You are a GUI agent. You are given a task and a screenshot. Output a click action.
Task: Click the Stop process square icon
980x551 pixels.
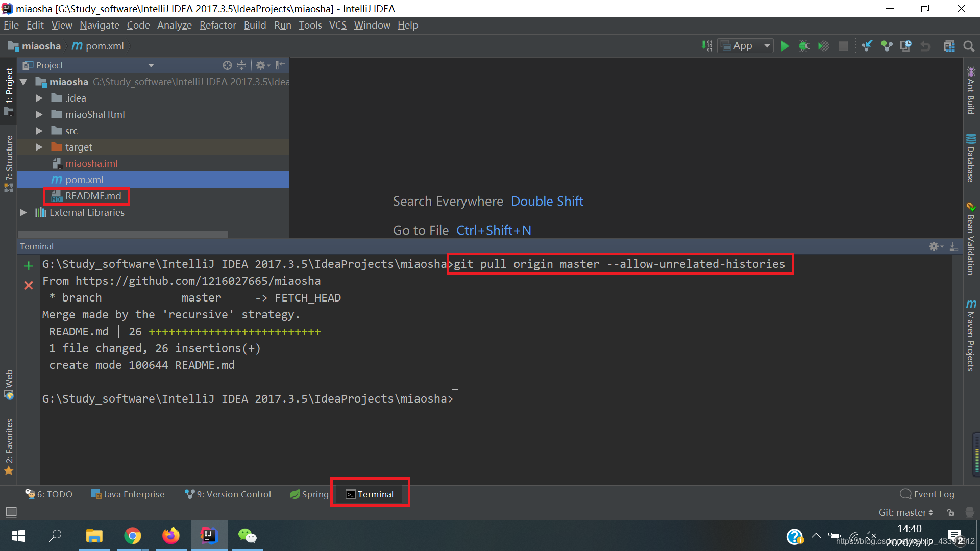point(843,46)
